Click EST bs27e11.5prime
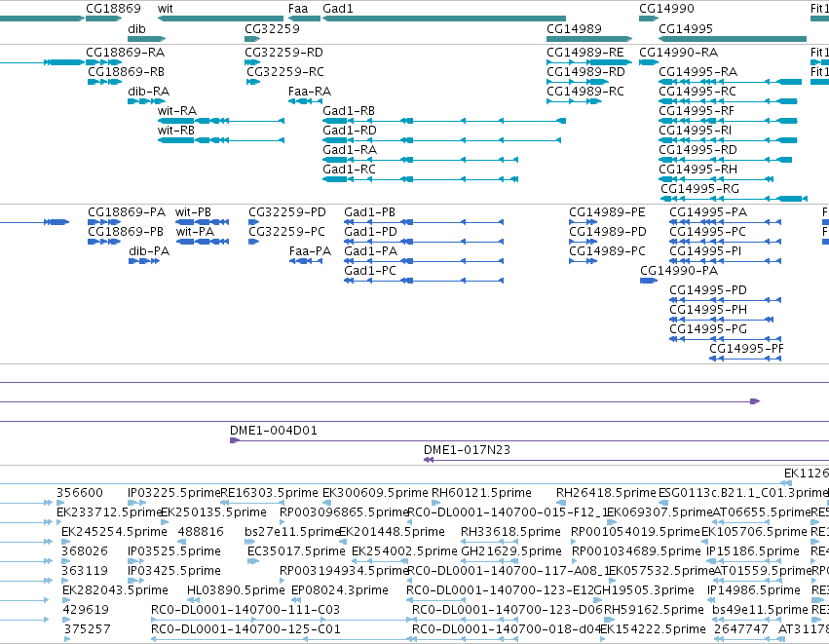 pyautogui.click(x=251, y=543)
